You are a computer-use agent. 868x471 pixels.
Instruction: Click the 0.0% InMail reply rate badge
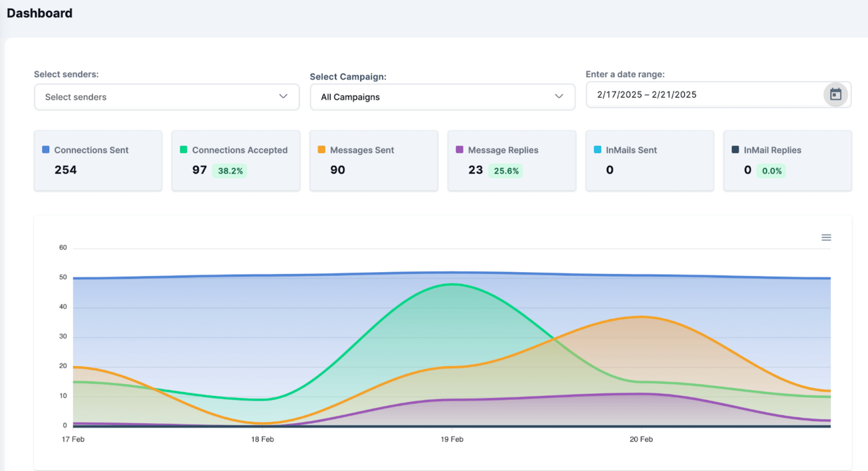(x=772, y=171)
